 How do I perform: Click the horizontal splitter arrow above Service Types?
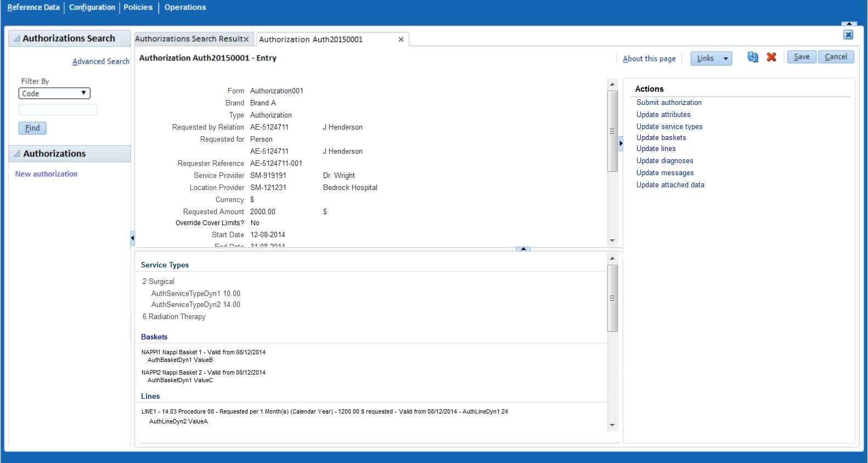[523, 249]
